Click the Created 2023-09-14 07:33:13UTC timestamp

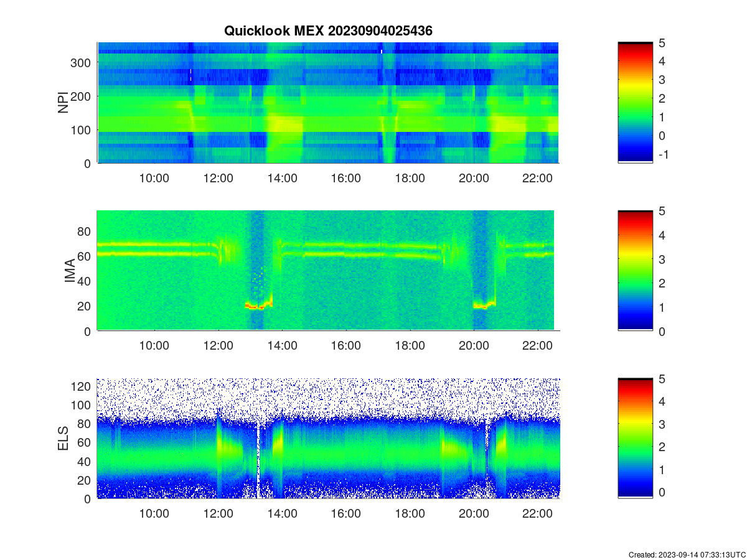(687, 554)
